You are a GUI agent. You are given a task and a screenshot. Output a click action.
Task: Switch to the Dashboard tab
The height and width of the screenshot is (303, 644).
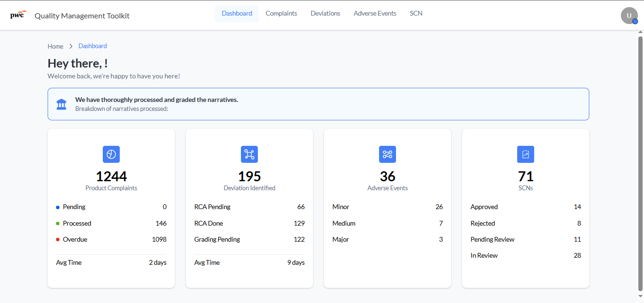[x=237, y=14]
